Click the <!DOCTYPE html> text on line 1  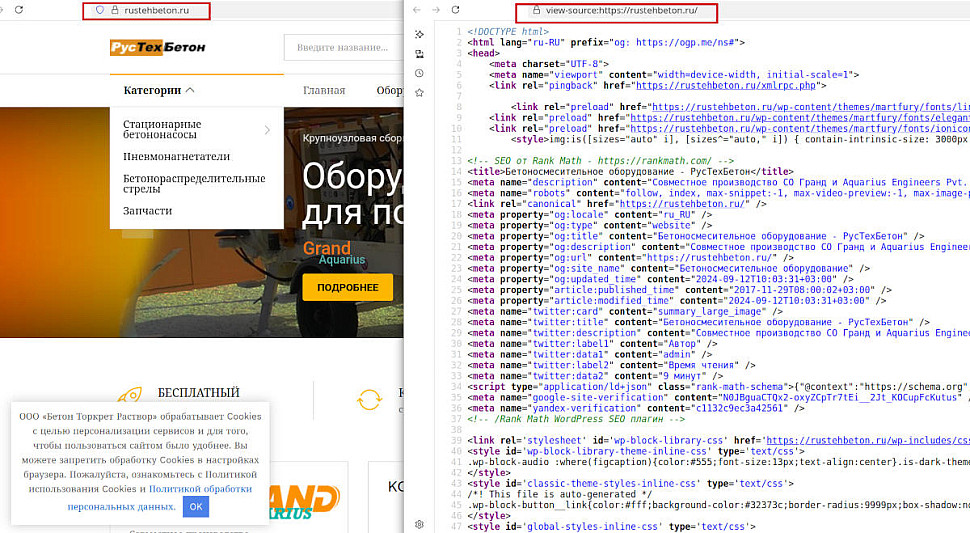tap(508, 32)
